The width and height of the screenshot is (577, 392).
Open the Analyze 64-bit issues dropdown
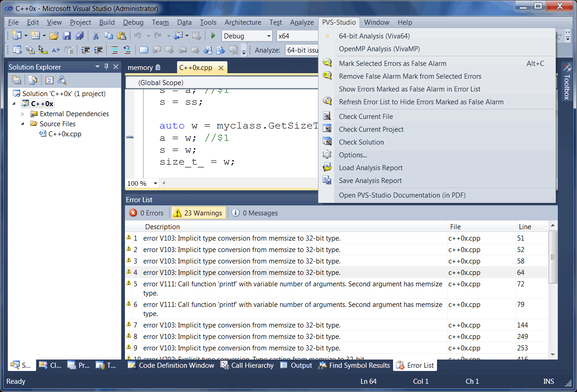click(x=302, y=50)
